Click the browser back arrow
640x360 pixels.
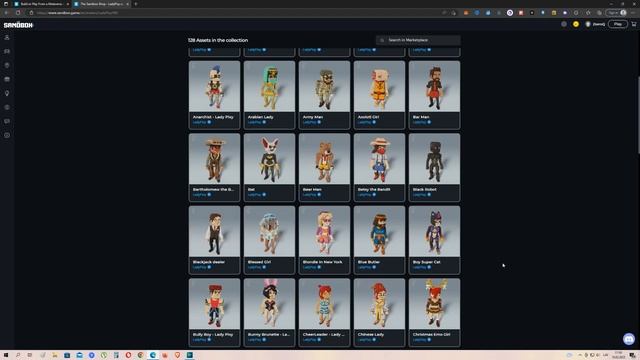pyautogui.click(x=6, y=13)
